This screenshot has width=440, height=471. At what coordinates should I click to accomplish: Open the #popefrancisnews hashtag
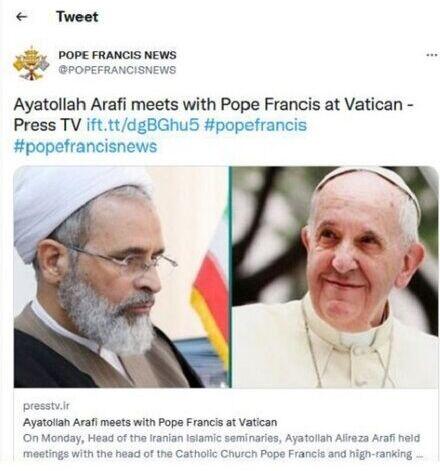85,146
